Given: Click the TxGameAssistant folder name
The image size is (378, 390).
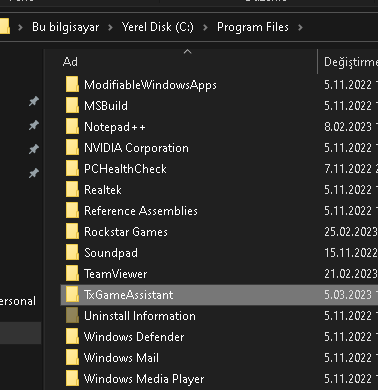Looking at the screenshot, I should pyautogui.click(x=129, y=295).
